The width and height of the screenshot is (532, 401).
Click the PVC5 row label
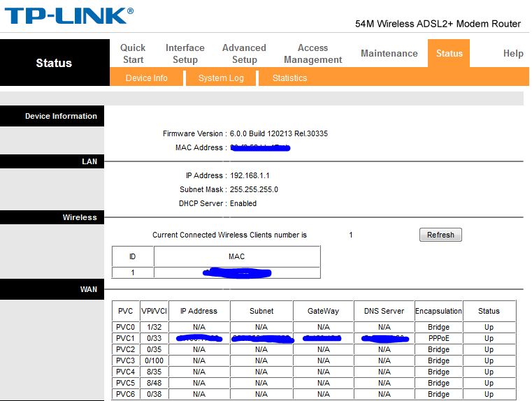pos(126,383)
